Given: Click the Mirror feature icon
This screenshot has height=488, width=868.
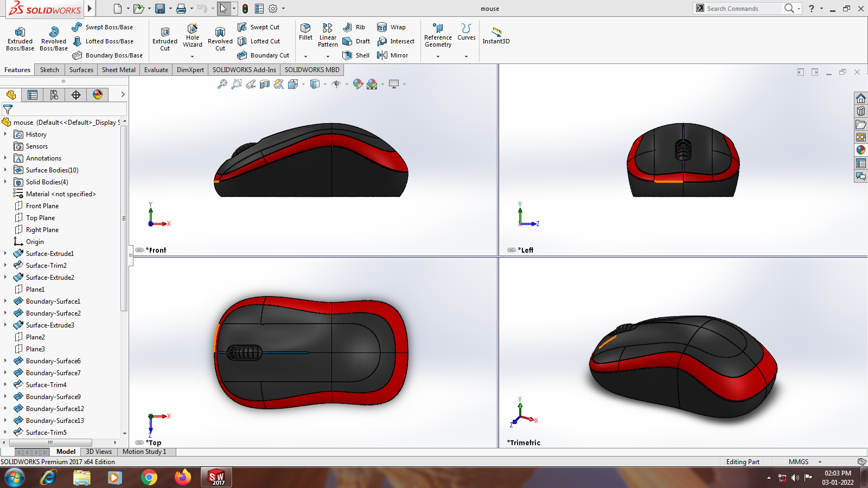Looking at the screenshot, I should (x=382, y=55).
